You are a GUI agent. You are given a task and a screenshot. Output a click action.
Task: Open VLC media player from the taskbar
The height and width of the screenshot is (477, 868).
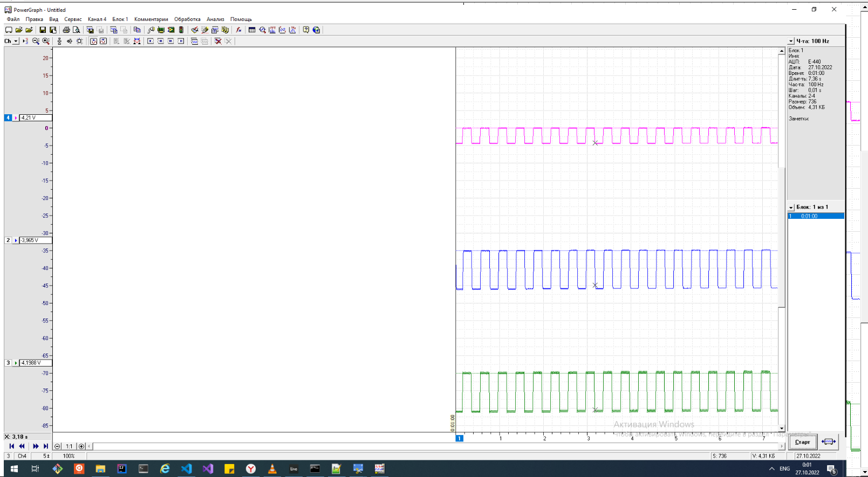tap(272, 469)
